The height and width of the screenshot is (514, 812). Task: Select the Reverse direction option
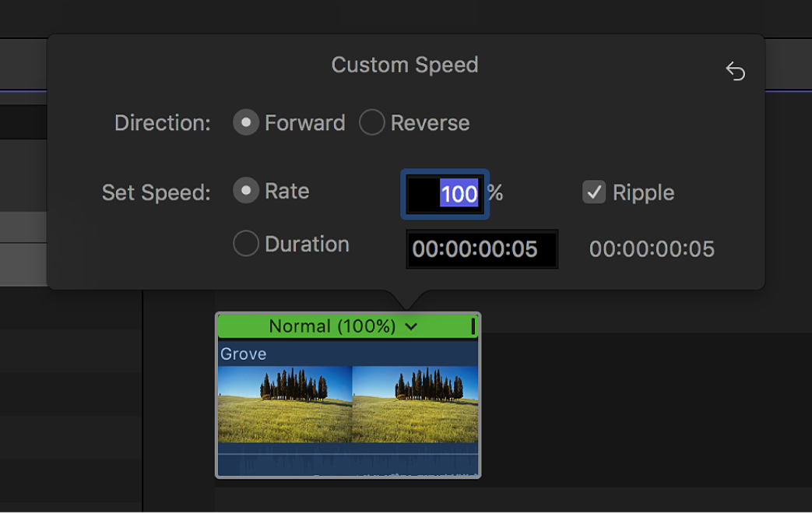point(372,123)
